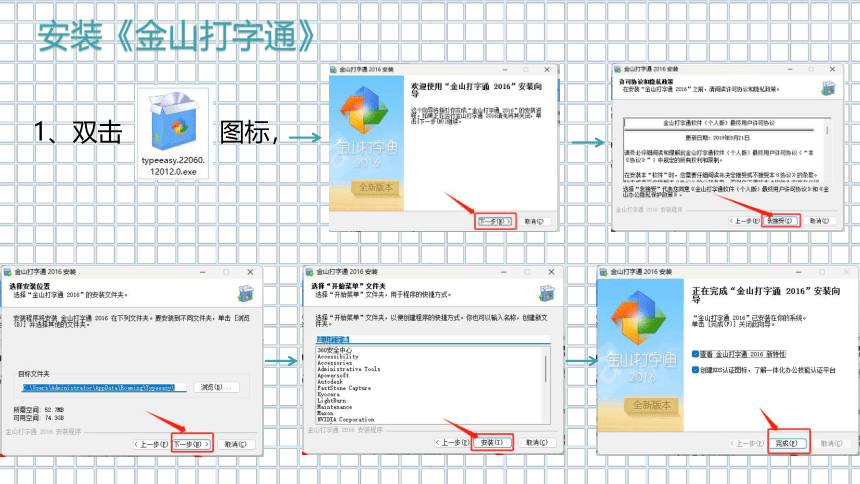Select Administrative Tools in the folder list

[x=348, y=369]
